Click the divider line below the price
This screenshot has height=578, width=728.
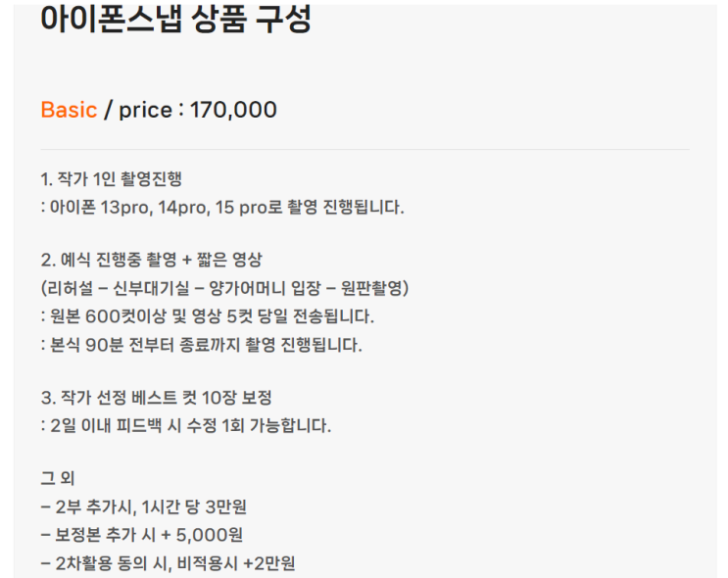(364, 150)
